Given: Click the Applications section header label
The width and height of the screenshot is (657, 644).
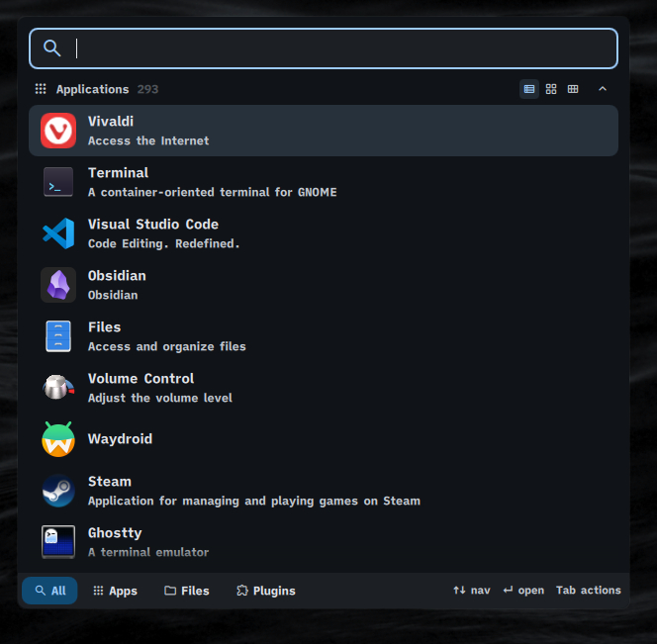Looking at the screenshot, I should click(x=92, y=89).
